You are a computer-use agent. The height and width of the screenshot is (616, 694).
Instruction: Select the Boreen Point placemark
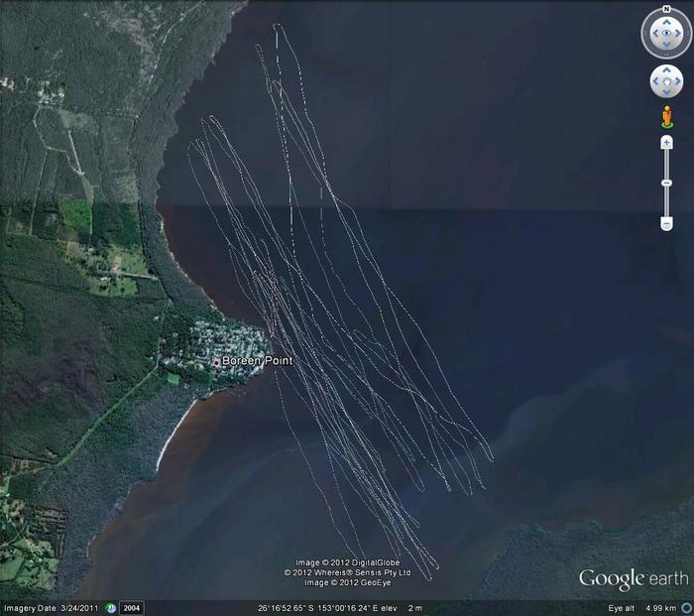(217, 362)
